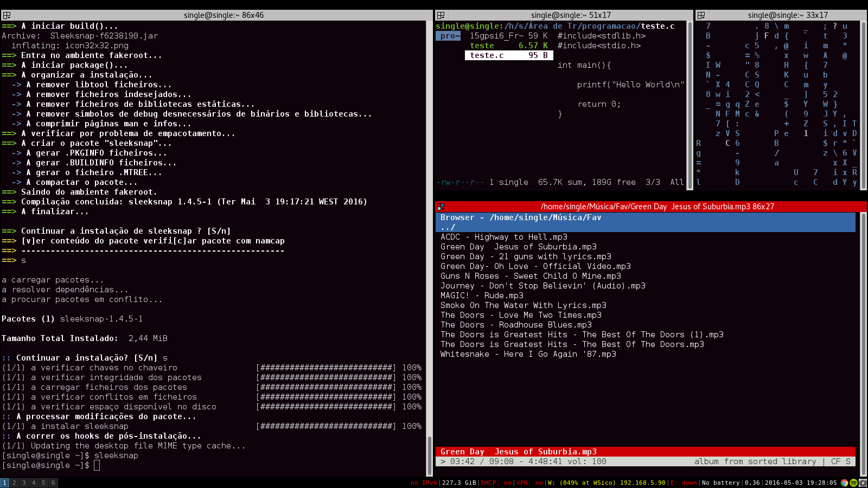Viewport: 868px width, 488px height.
Task: Select the 'teste' file entry
Action: coord(509,46)
